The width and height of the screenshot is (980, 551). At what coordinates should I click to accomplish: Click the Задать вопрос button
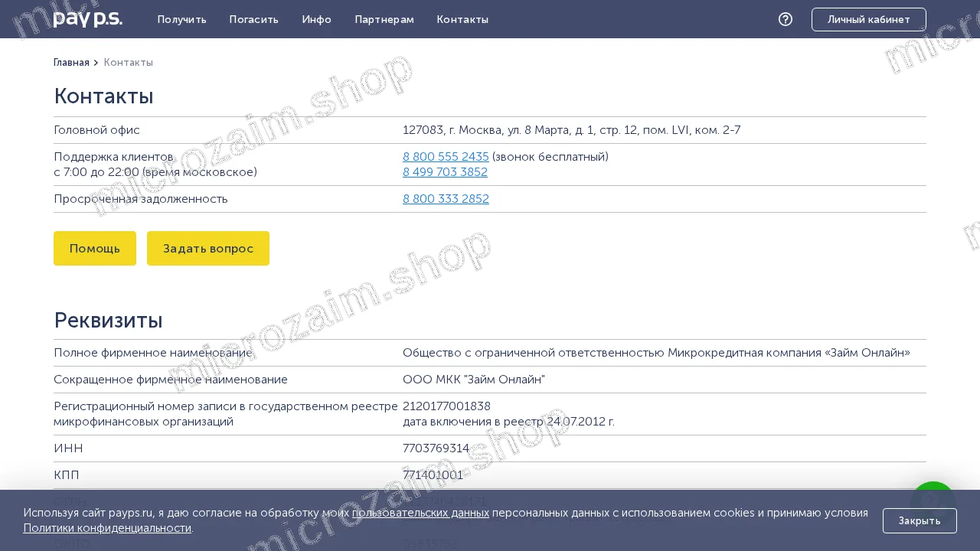208,249
